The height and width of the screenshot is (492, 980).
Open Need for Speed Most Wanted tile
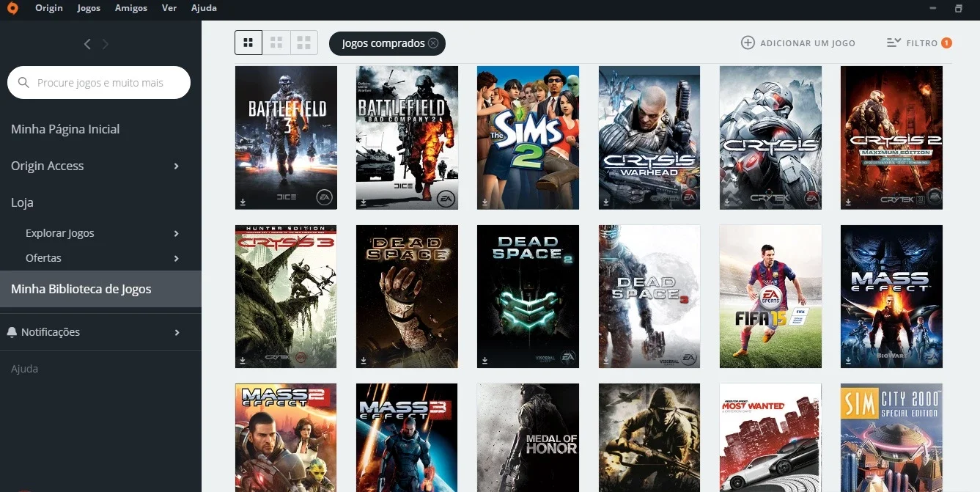770,438
